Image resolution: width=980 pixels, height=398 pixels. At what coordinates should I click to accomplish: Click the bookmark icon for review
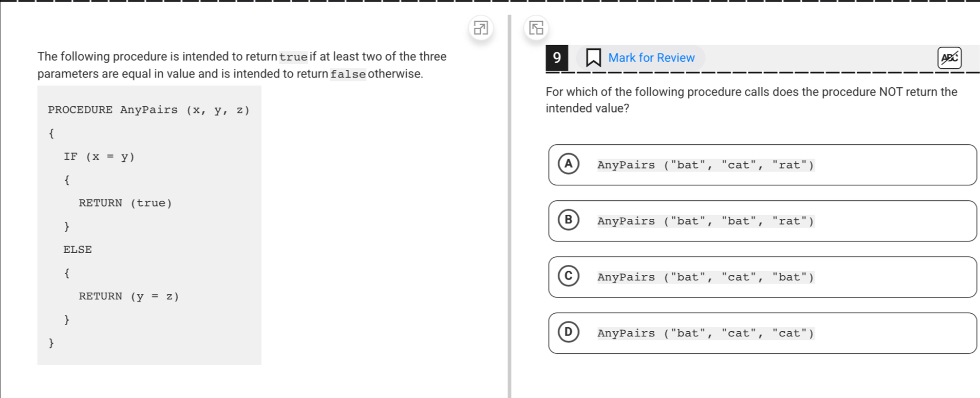click(594, 58)
